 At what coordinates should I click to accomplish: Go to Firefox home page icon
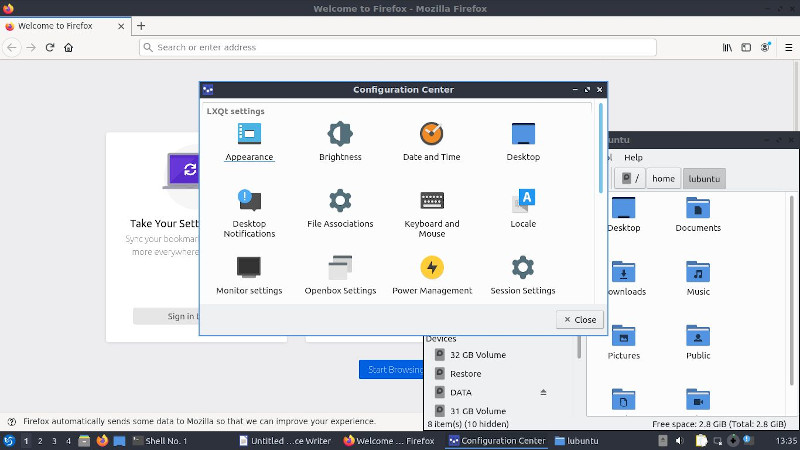(x=68, y=47)
